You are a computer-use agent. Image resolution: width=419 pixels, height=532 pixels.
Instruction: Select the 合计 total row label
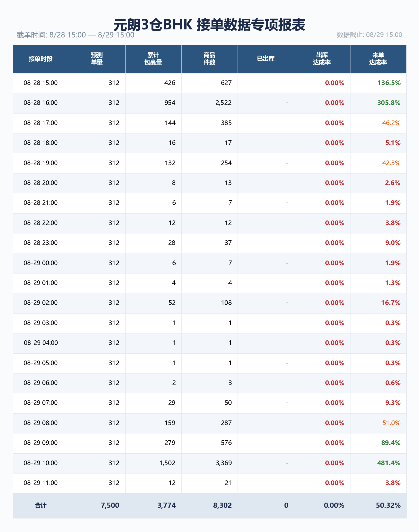(x=41, y=505)
